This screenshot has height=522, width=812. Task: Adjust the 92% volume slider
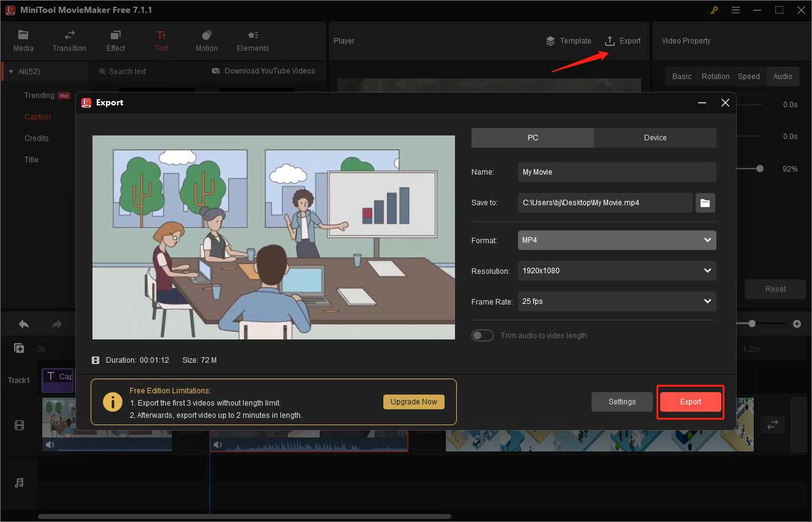[x=761, y=168]
